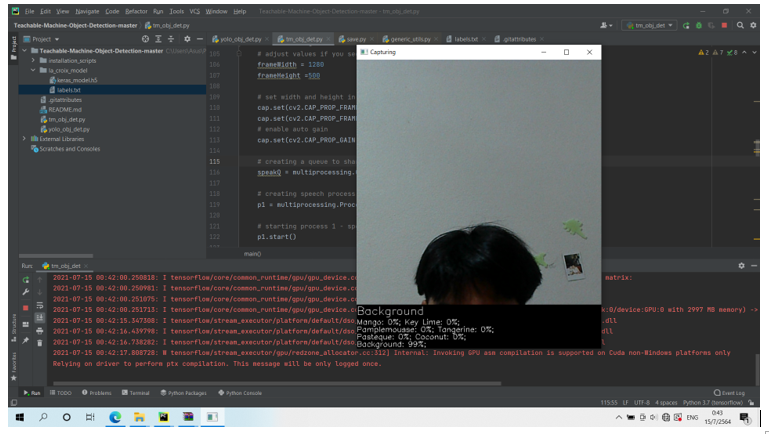Open the Terminal tool window
Image resolution: width=769 pixels, height=434 pixels.
point(135,393)
